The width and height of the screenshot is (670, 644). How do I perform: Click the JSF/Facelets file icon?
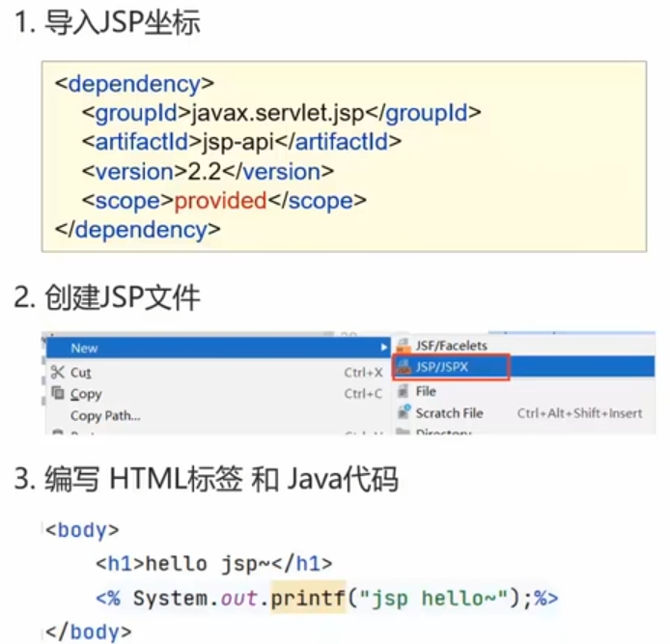404,345
